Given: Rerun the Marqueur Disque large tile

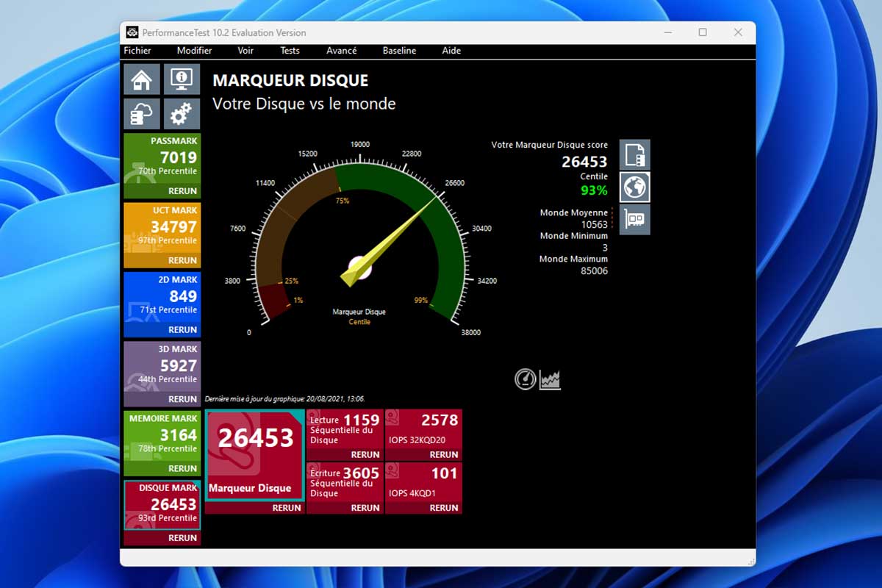Looking at the screenshot, I should pyautogui.click(x=287, y=508).
